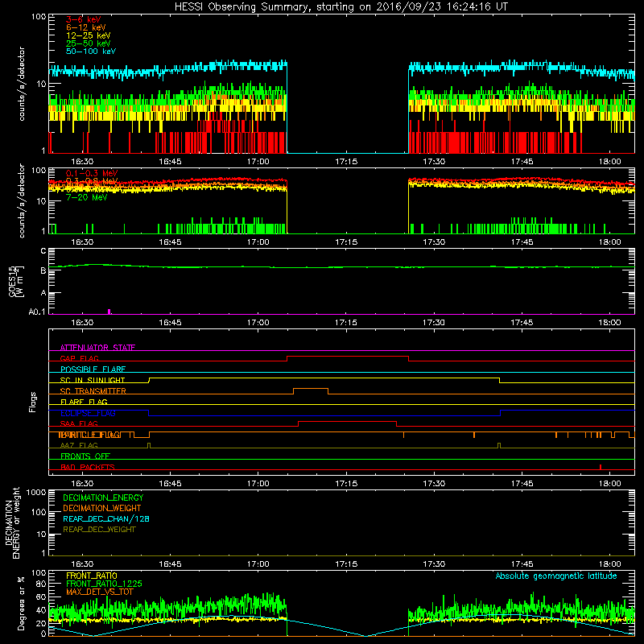Click the yellow FRONT_RATIO legend label
The height and width of the screenshot is (644, 644).
tap(92, 576)
